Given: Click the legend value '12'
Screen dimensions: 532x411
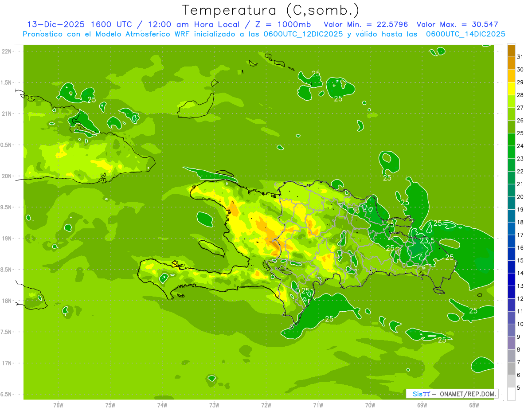Looking at the screenshot, I should click(x=520, y=298).
